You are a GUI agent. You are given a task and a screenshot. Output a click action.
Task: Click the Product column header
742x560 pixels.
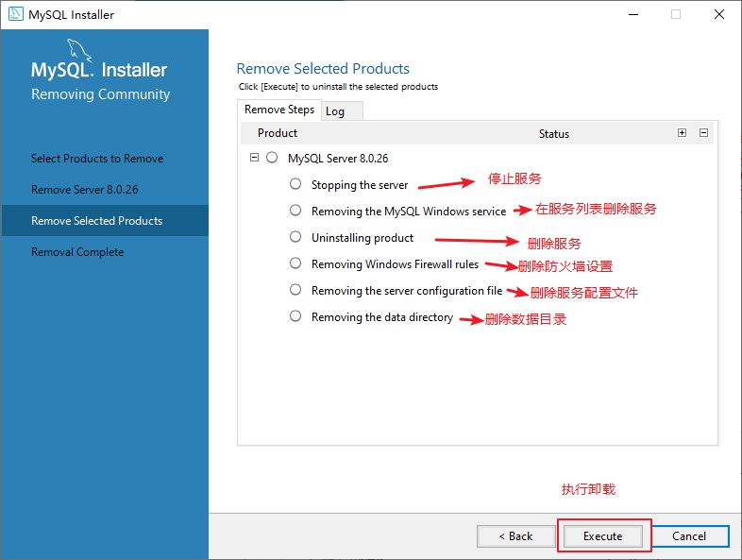[278, 133]
